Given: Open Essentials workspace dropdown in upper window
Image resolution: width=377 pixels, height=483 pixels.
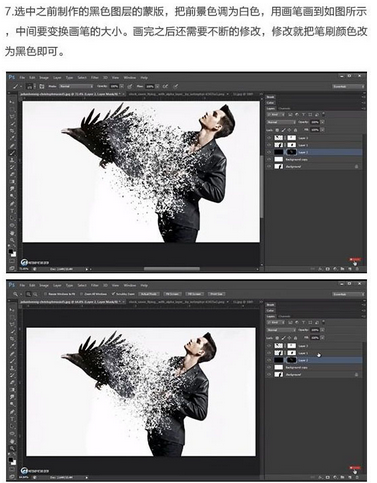Looking at the screenshot, I should 348,86.
